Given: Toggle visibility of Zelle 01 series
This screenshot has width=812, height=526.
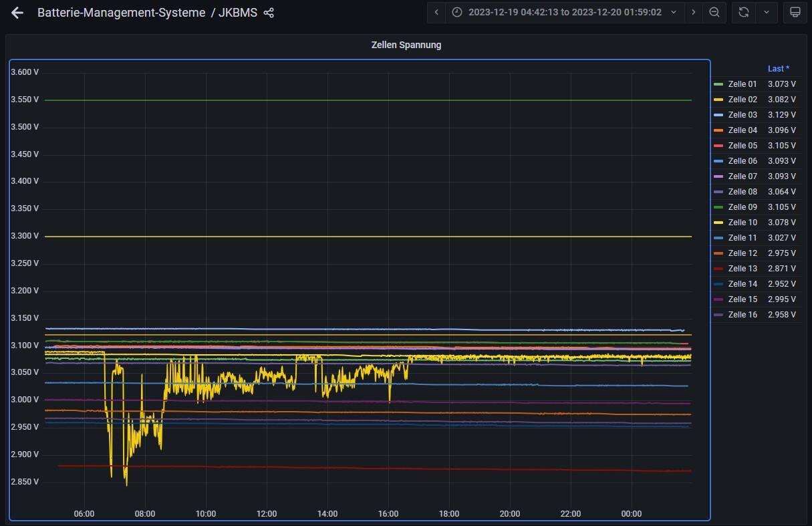Looking at the screenshot, I should tap(742, 84).
